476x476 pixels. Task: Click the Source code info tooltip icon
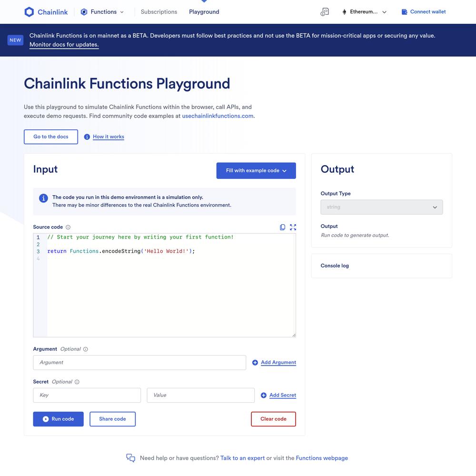[x=68, y=227]
